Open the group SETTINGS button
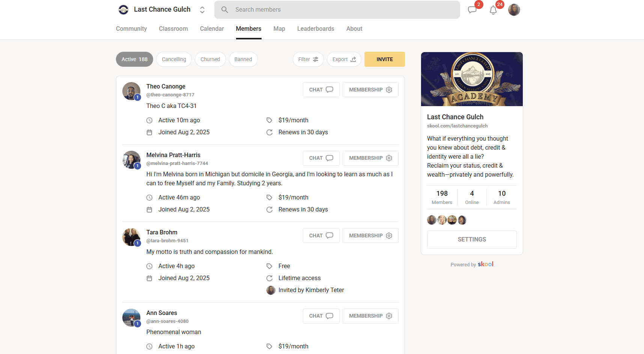 point(472,240)
